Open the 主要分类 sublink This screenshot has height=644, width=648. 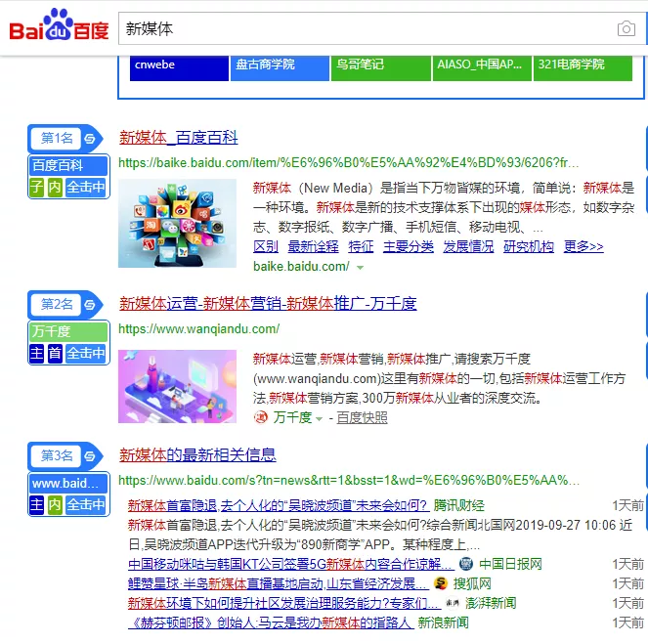pos(409,246)
